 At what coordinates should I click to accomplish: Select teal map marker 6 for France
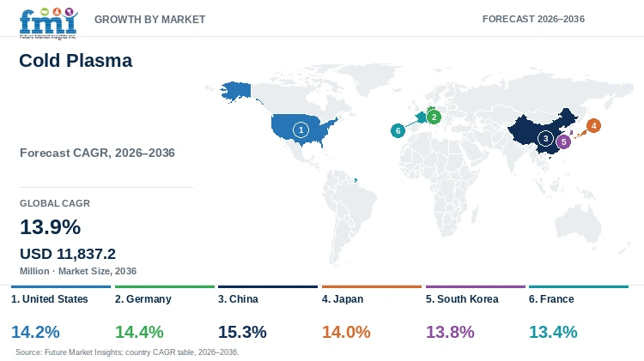[x=398, y=131]
